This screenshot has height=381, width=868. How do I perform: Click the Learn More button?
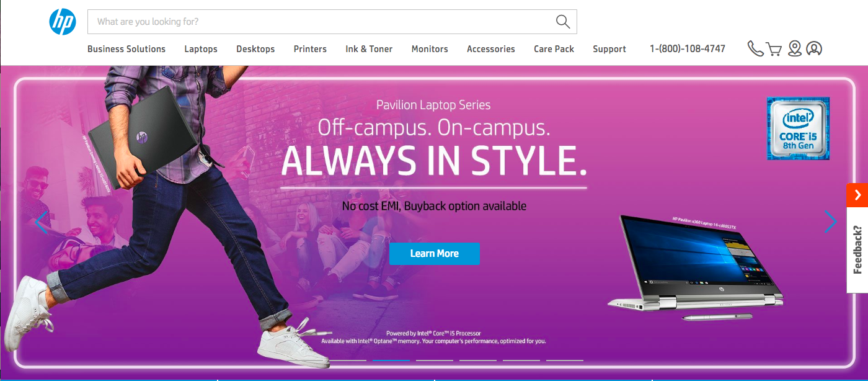tap(434, 253)
